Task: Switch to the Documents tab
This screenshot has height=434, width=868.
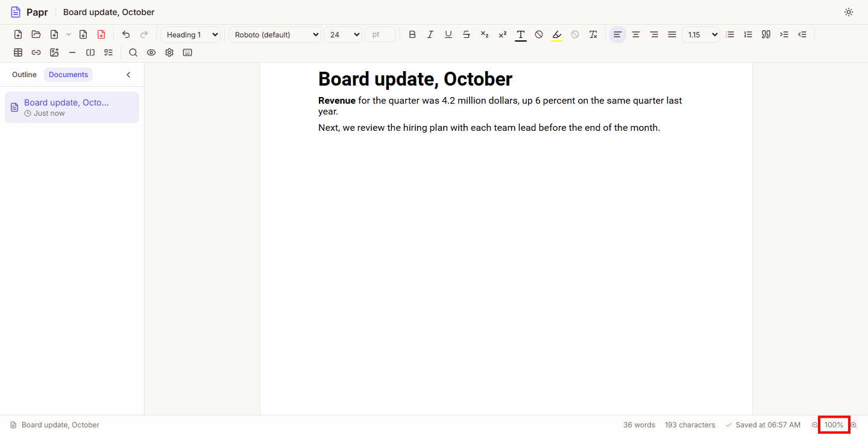Action: tap(69, 75)
